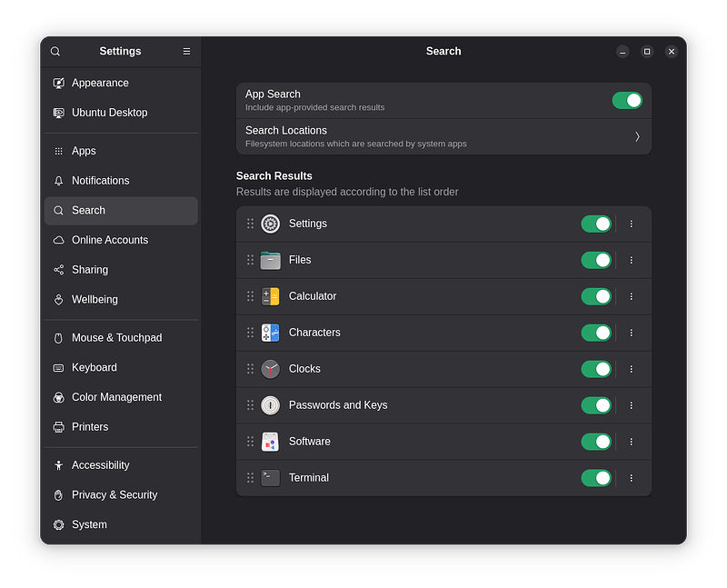Click the Appearance sidebar icon
Screen dimensions: 727x588
pos(58,83)
